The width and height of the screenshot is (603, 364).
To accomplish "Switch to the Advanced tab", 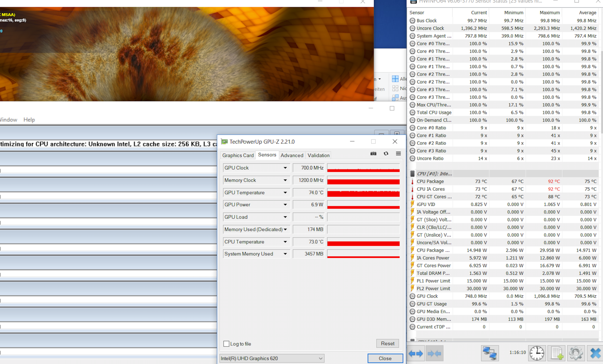I will pyautogui.click(x=292, y=155).
